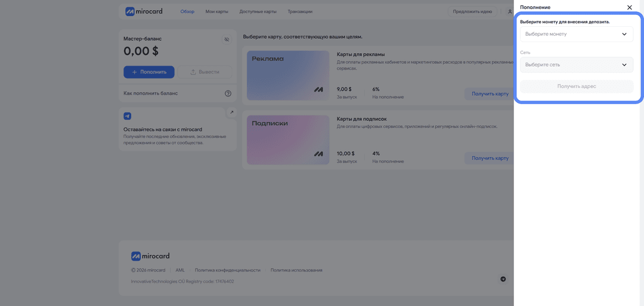
Task: Click the Telegram icon in footer
Action: [x=503, y=279]
